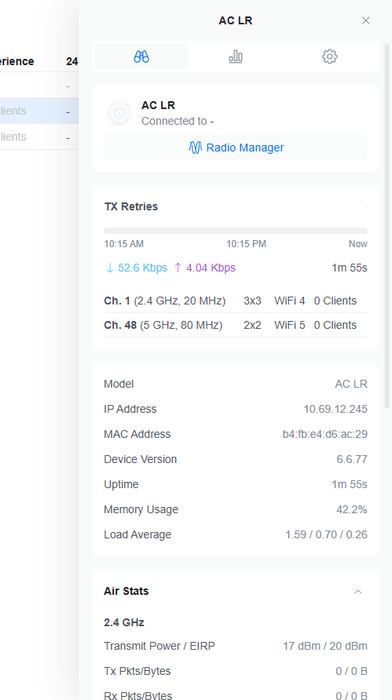Image resolution: width=392 pixels, height=700 pixels.
Task: Click WiFi 4 label in Ch. 1 row
Action: coord(289,301)
